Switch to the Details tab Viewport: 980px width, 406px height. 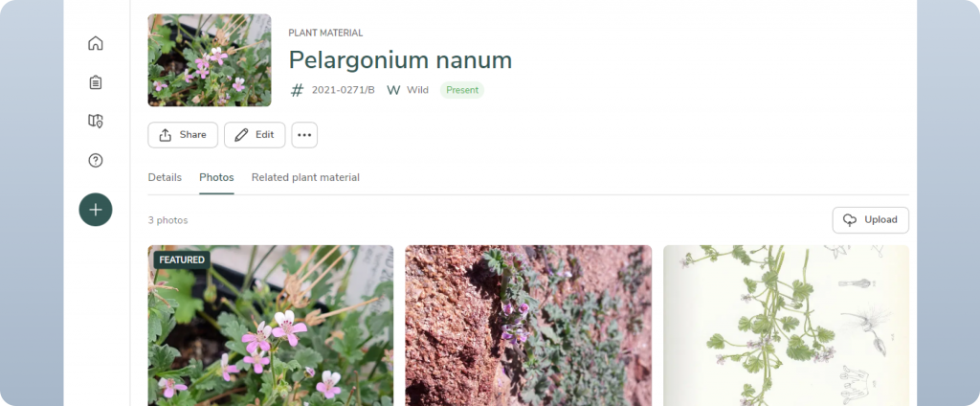(165, 178)
